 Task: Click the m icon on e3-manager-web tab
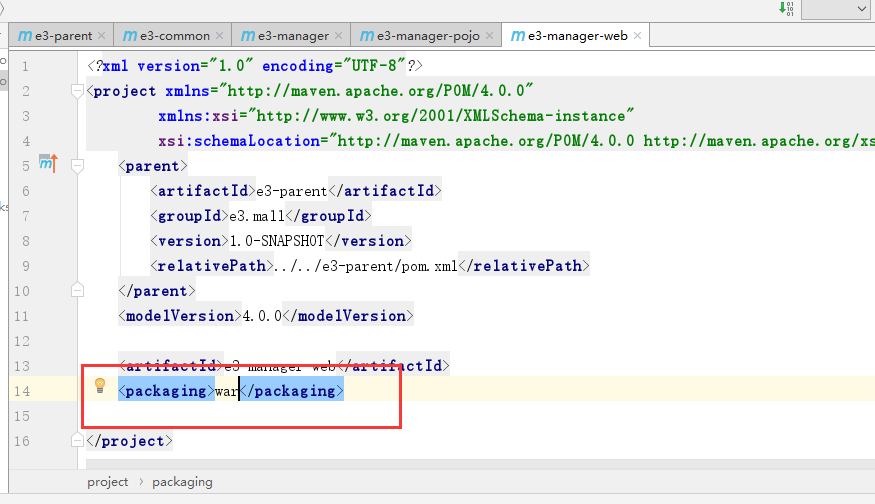518,36
